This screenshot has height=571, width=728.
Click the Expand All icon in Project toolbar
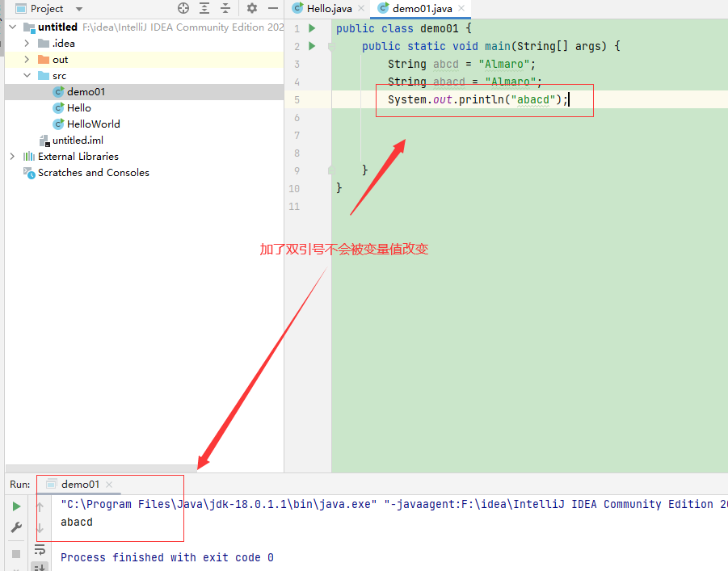click(204, 8)
